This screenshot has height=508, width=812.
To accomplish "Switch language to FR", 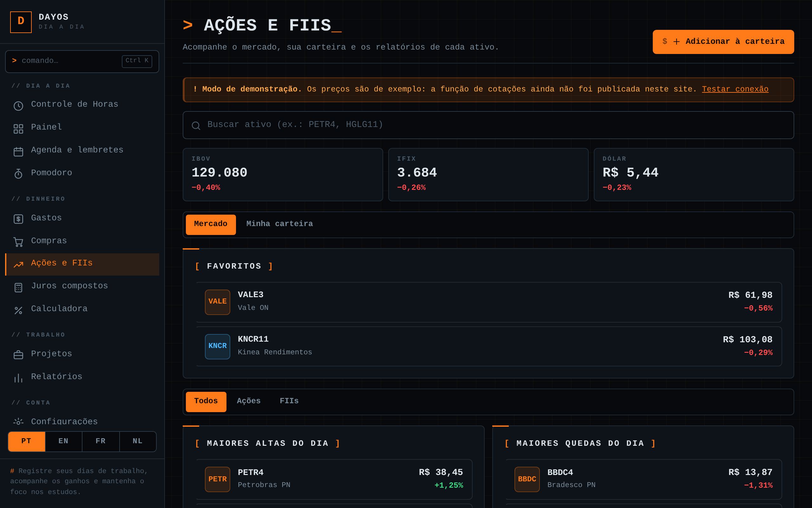I will [101, 441].
